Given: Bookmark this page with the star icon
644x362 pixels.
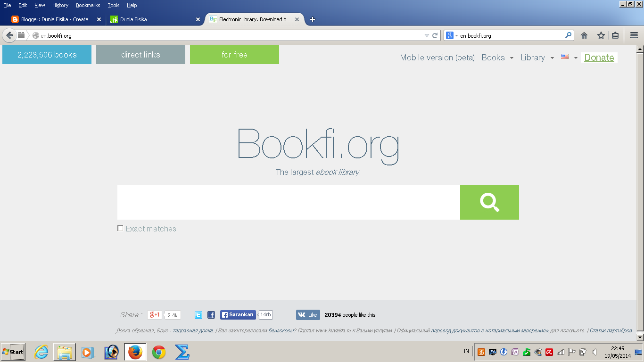Looking at the screenshot, I should click(601, 35).
